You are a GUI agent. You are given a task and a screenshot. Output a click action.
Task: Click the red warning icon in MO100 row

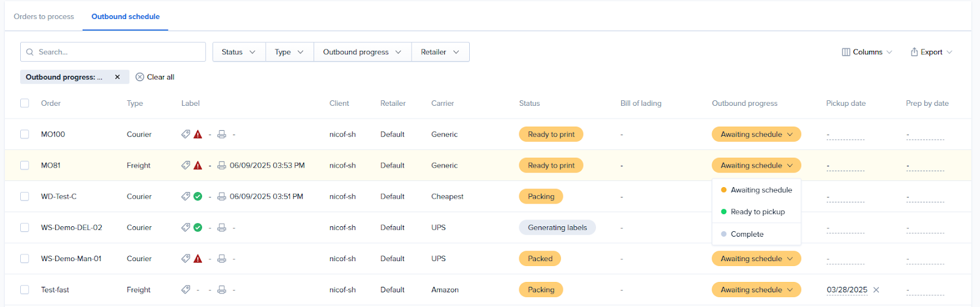click(198, 135)
